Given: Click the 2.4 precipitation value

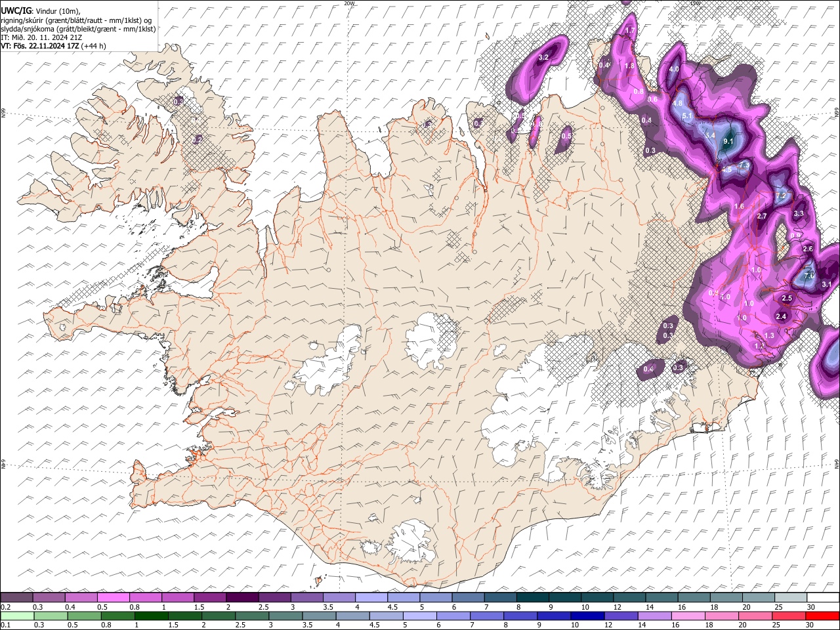Looking at the screenshot, I should pos(781,316).
